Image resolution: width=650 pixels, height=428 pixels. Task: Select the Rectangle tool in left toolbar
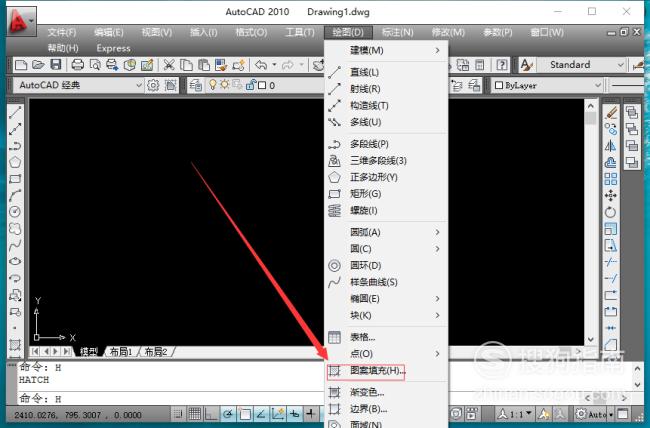[15, 179]
